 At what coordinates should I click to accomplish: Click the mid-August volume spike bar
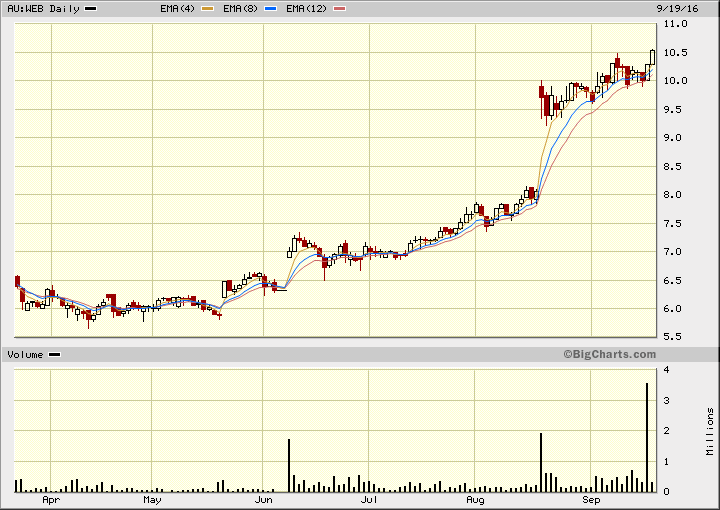pos(541,462)
